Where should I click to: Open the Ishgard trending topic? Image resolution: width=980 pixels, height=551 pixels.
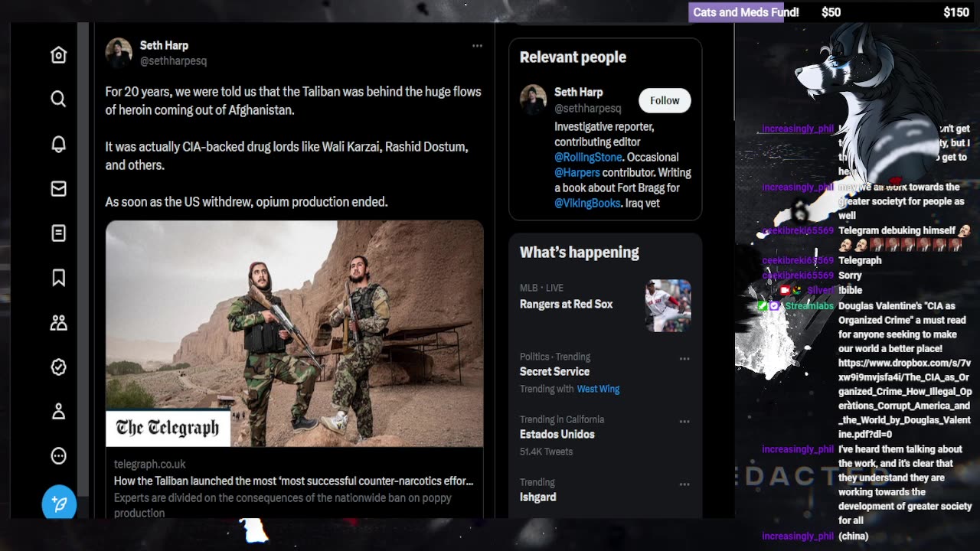pyautogui.click(x=538, y=497)
